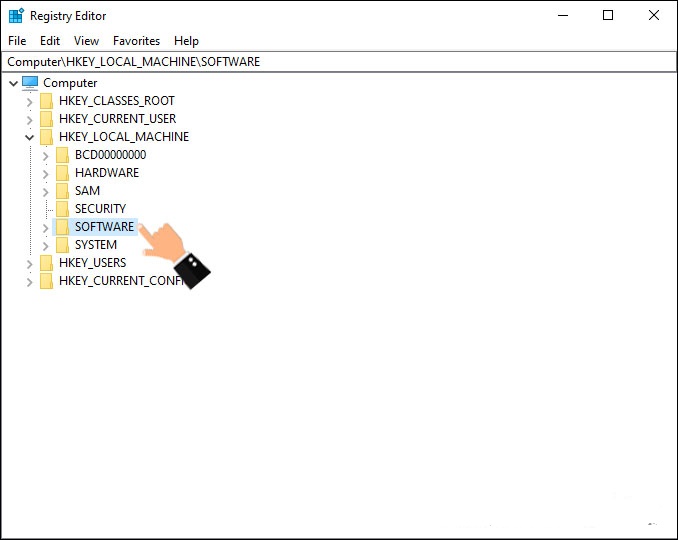This screenshot has width=678, height=540.
Task: Select the SECURITY key label
Action: point(100,209)
